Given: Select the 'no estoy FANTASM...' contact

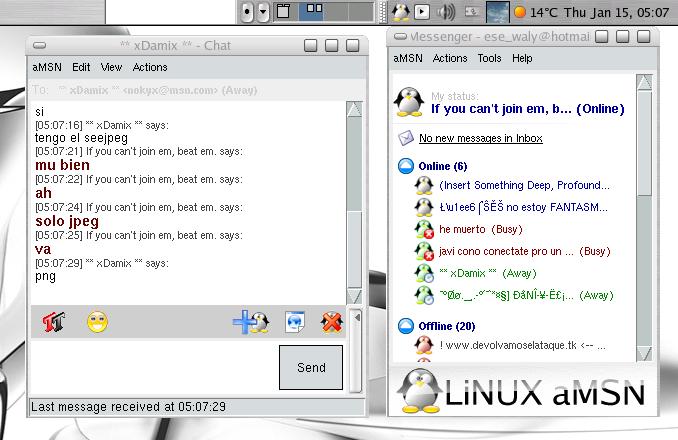Looking at the screenshot, I should pyautogui.click(x=524, y=207).
